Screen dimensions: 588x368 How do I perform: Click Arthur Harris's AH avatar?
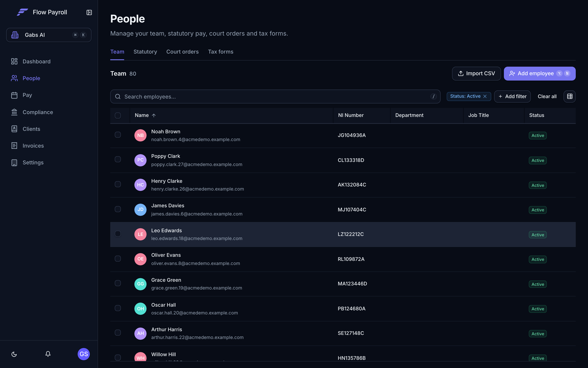(x=140, y=333)
